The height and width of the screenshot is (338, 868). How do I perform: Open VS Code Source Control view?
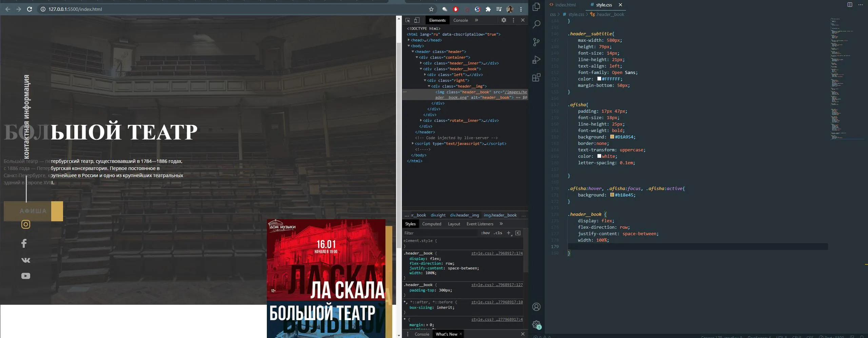(x=536, y=42)
